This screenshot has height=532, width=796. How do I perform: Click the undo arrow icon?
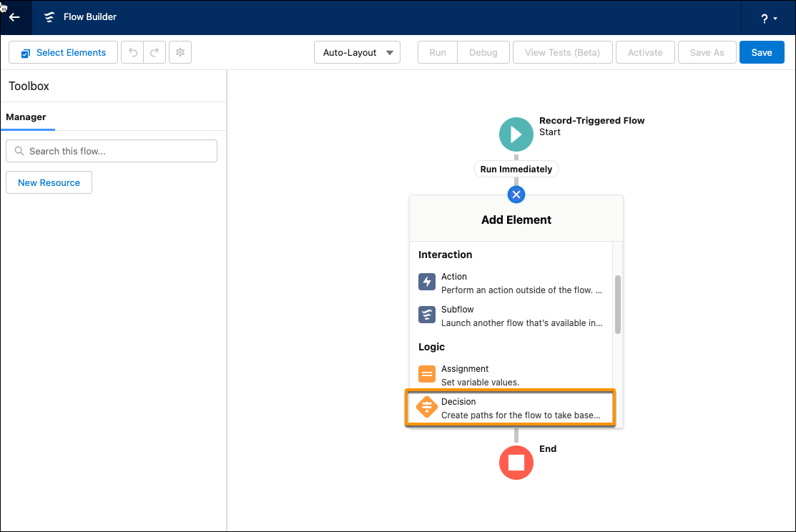[132, 52]
